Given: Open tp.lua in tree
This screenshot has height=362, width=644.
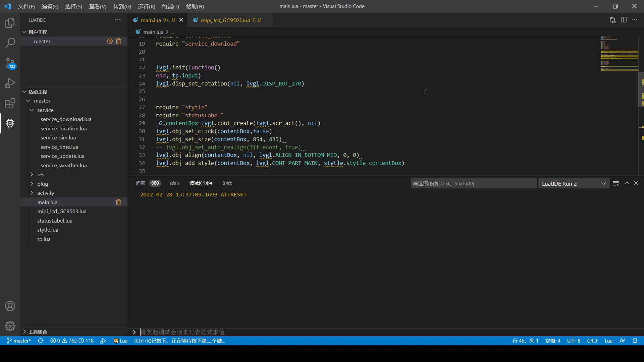Looking at the screenshot, I should coord(44,239).
